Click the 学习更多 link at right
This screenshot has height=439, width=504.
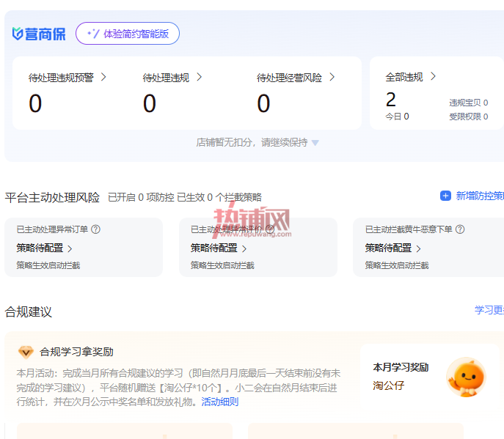click(489, 310)
